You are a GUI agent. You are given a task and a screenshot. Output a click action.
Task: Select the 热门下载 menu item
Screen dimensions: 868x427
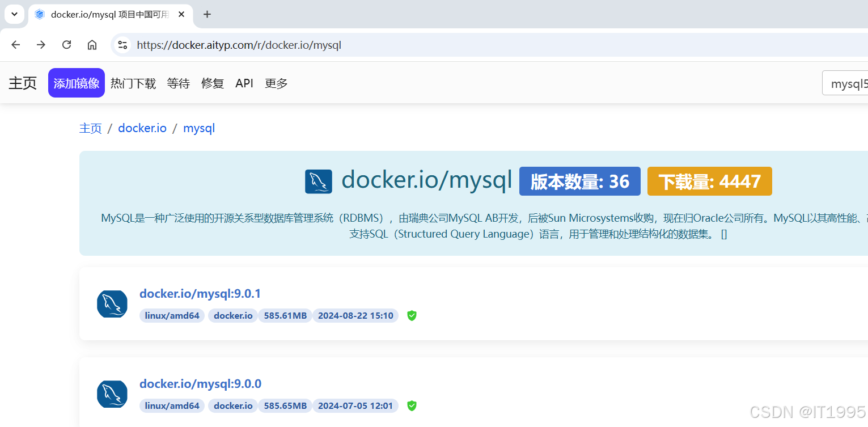[x=133, y=83]
